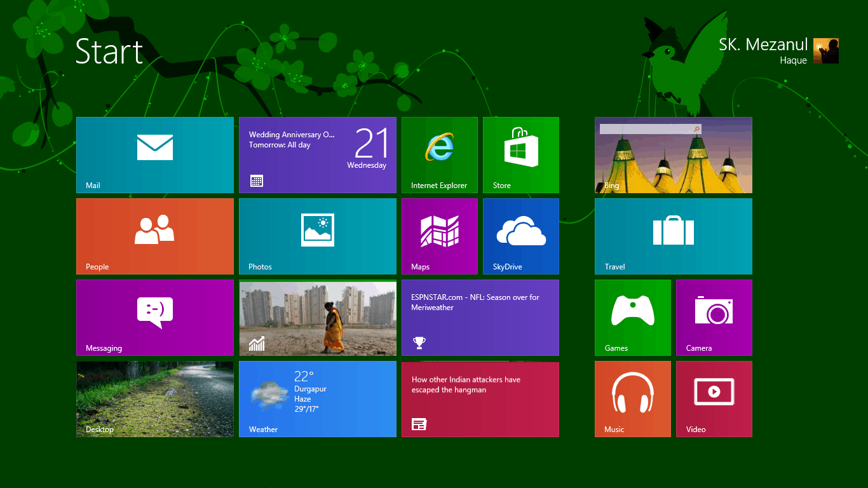868x488 pixels.
Task: Click the SkyDrive label text
Action: click(507, 267)
